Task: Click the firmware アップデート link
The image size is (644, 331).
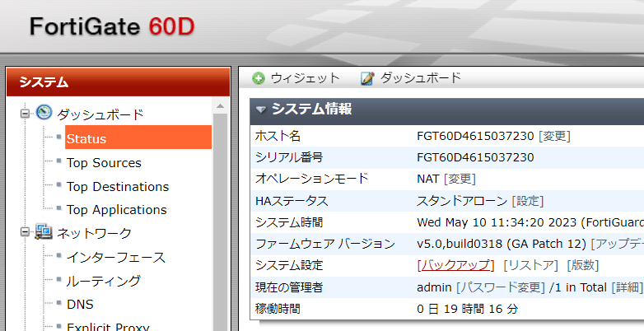Action: [x=617, y=244]
